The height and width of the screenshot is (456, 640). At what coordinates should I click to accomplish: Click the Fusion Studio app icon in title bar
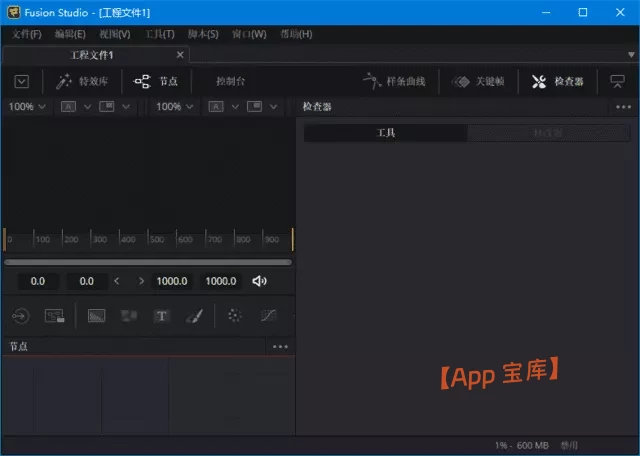point(13,12)
